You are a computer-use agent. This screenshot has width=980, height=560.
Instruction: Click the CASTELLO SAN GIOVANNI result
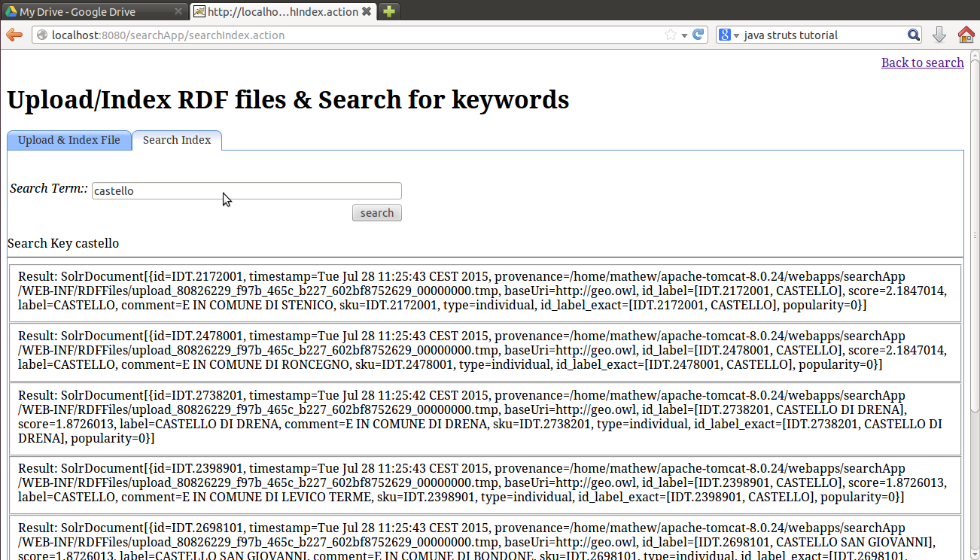(x=485, y=538)
